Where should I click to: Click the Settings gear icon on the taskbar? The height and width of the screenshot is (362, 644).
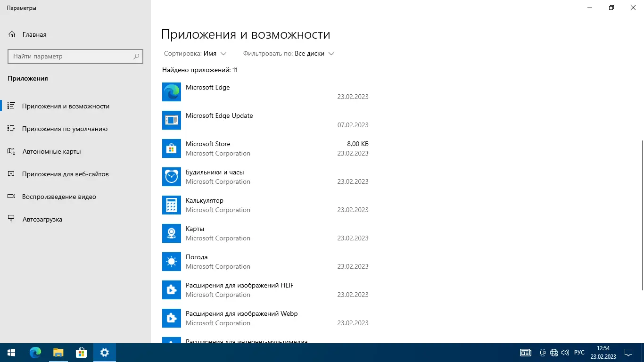(x=105, y=353)
